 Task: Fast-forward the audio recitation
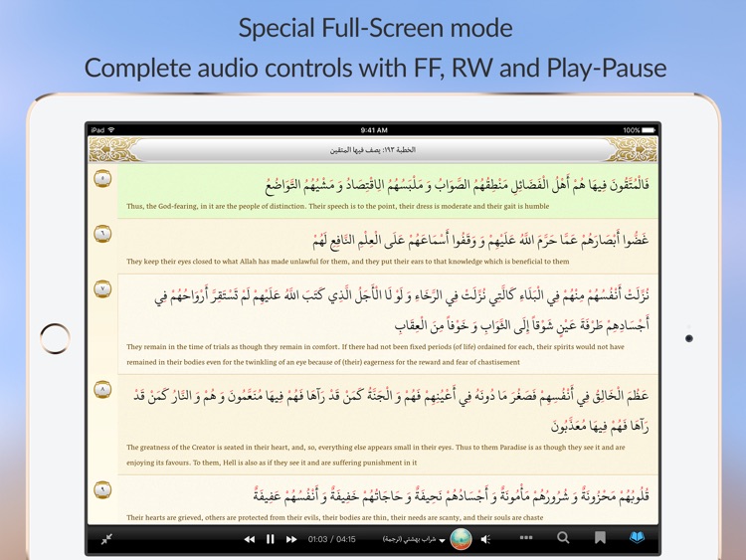tap(291, 539)
